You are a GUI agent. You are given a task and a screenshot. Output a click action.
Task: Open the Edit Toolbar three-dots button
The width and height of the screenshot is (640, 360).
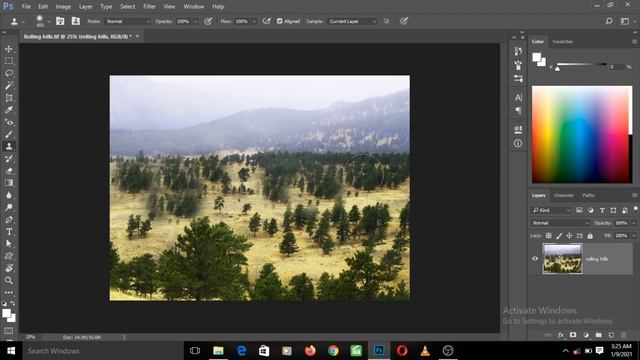9,293
